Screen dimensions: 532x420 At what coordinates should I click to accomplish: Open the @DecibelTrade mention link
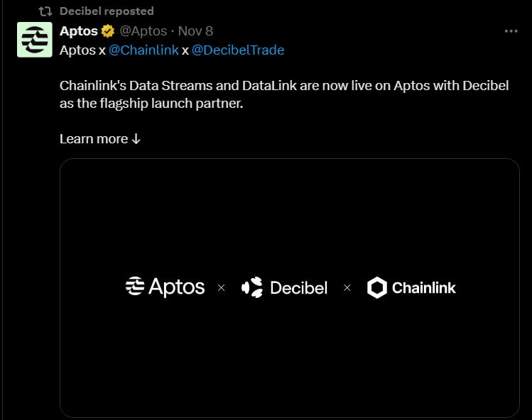coord(238,50)
